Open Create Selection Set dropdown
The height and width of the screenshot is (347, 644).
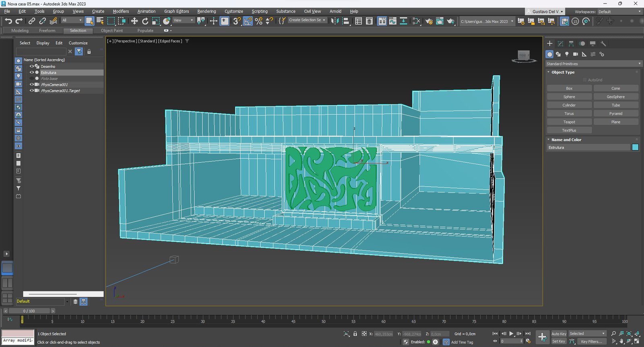click(307, 20)
